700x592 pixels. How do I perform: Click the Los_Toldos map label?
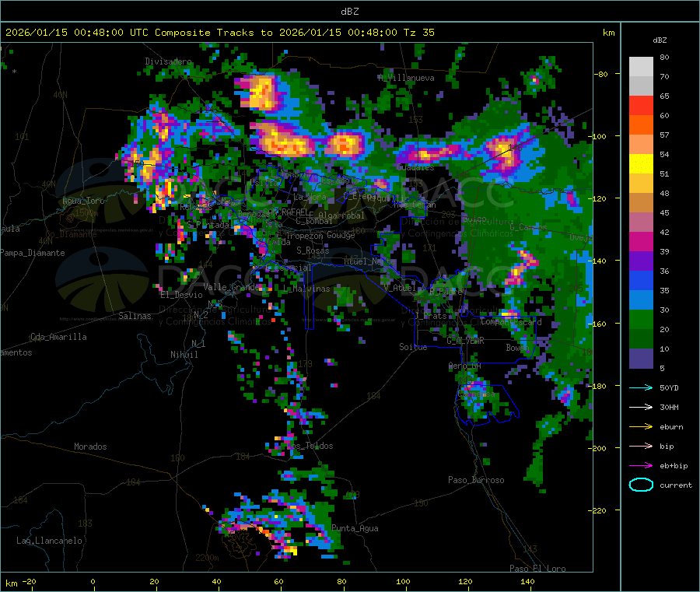tap(310, 446)
